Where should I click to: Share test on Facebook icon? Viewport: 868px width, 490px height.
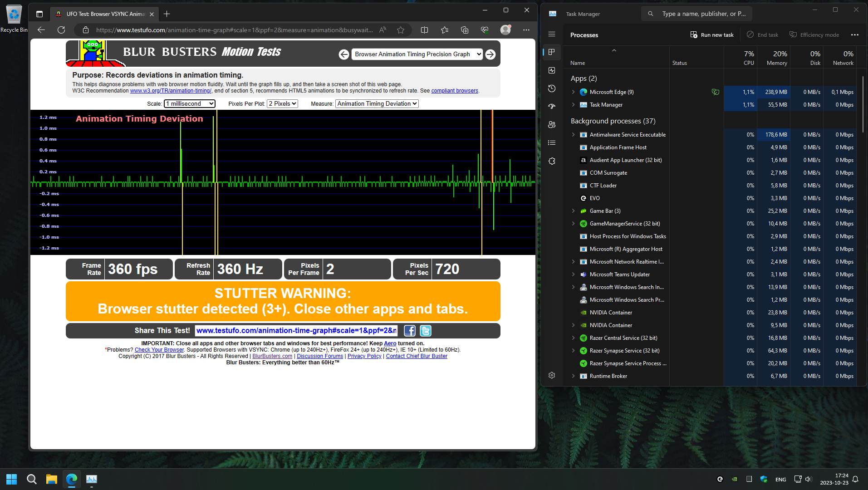click(410, 331)
